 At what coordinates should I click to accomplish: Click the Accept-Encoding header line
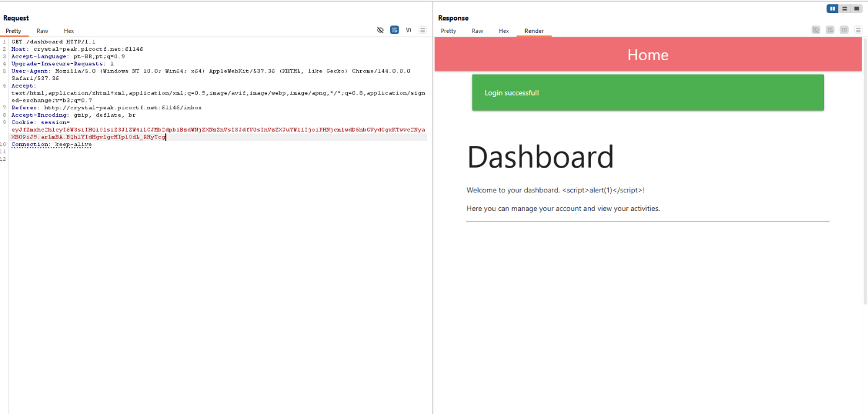(x=73, y=115)
